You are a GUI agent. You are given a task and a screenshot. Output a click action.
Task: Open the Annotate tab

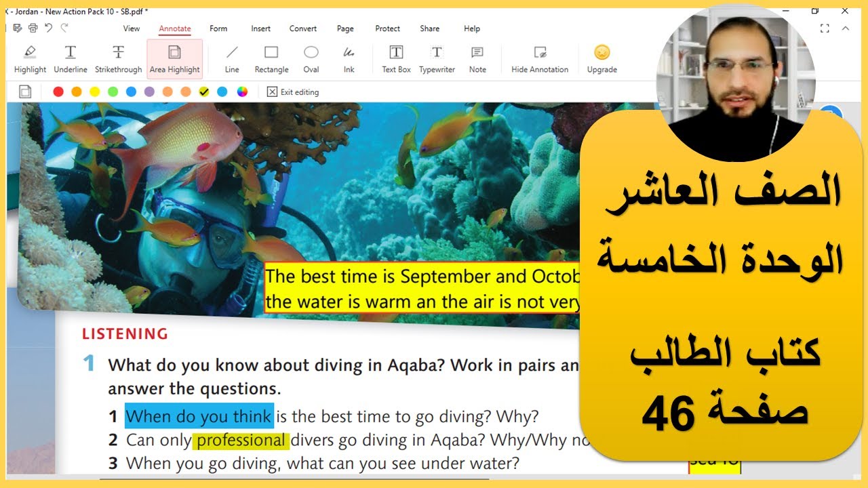(175, 28)
